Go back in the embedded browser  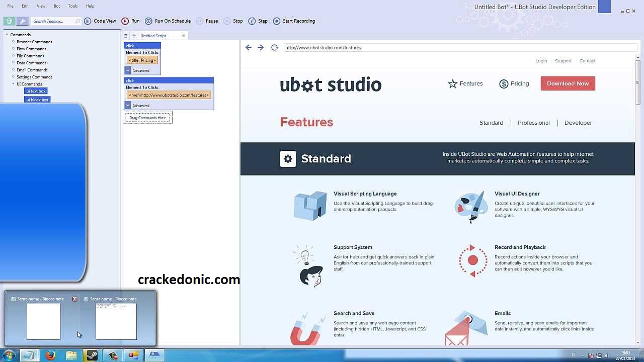point(248,47)
